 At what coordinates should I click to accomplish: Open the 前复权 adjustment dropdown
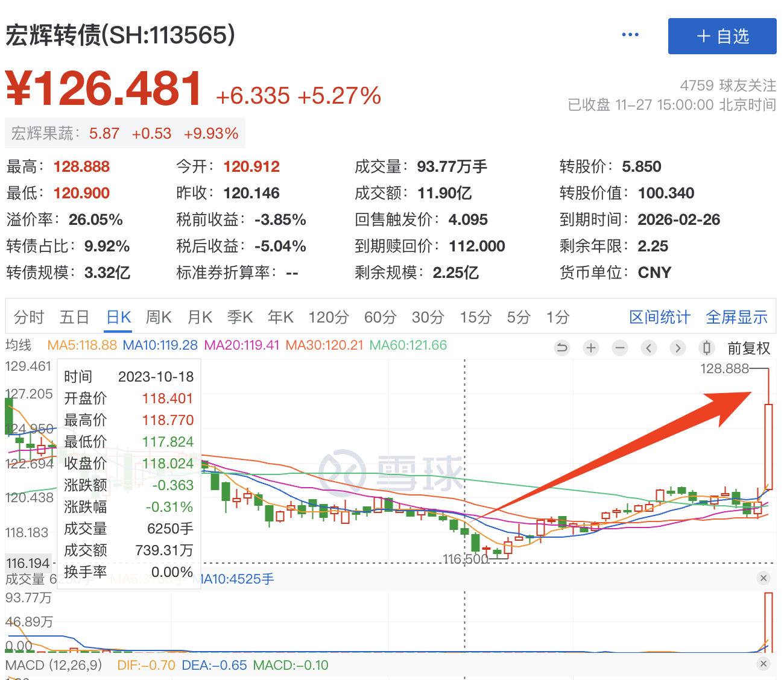[x=748, y=348]
